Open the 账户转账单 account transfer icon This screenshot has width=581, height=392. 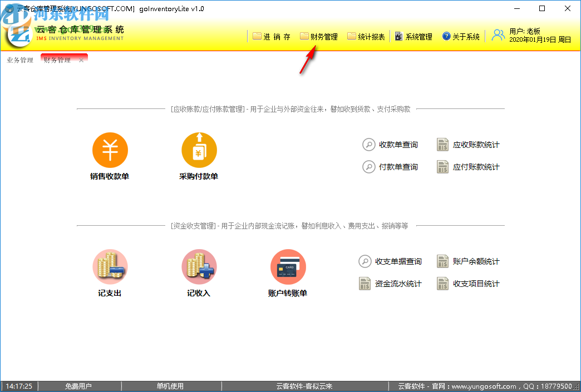click(x=288, y=266)
